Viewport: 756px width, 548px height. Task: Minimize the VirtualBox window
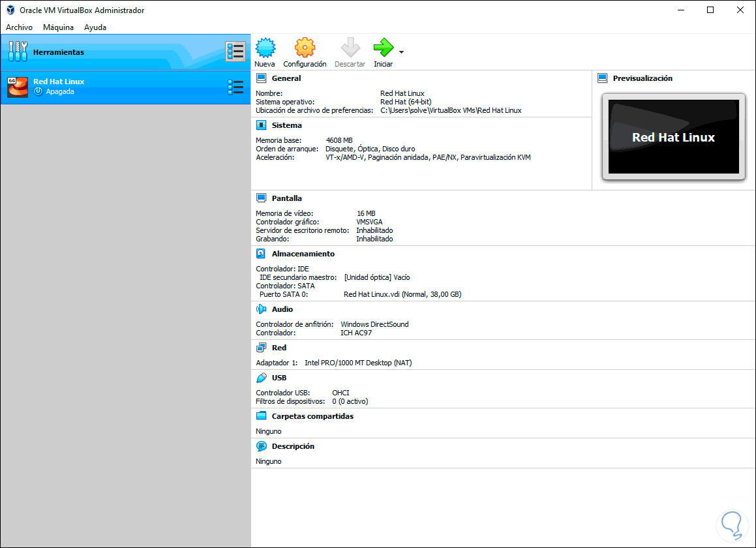pos(681,10)
